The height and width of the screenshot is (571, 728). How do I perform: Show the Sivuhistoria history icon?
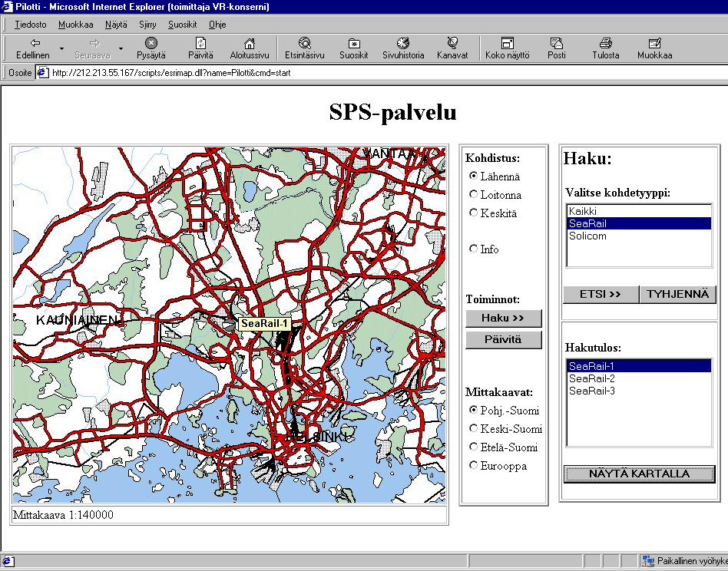click(403, 43)
